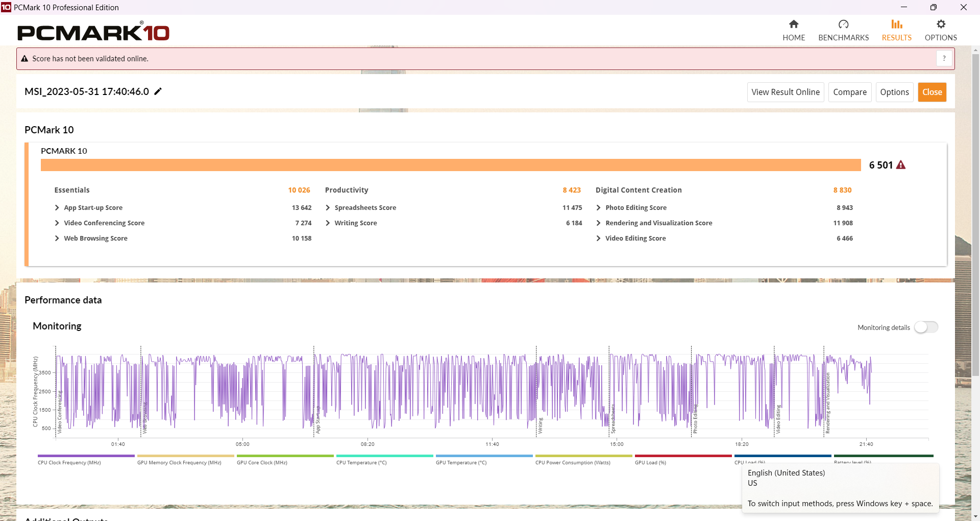This screenshot has height=521, width=980.
Task: Click the PCMark 10 logo
Action: point(93,32)
